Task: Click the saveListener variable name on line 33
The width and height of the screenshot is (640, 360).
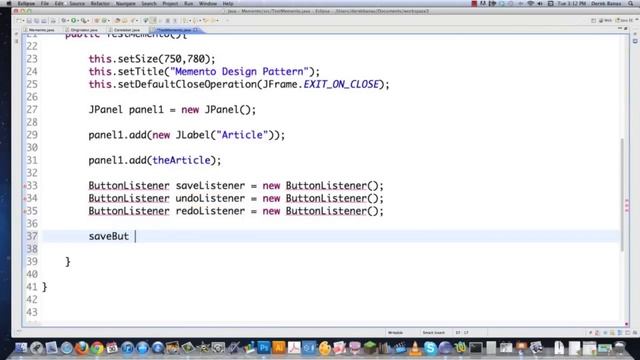Action: pyautogui.click(x=210, y=186)
